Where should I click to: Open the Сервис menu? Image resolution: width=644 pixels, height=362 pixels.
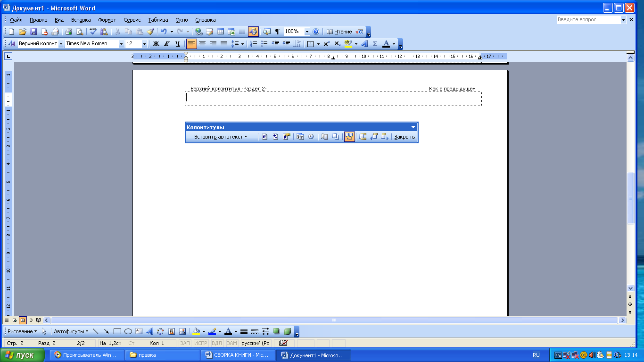(132, 20)
